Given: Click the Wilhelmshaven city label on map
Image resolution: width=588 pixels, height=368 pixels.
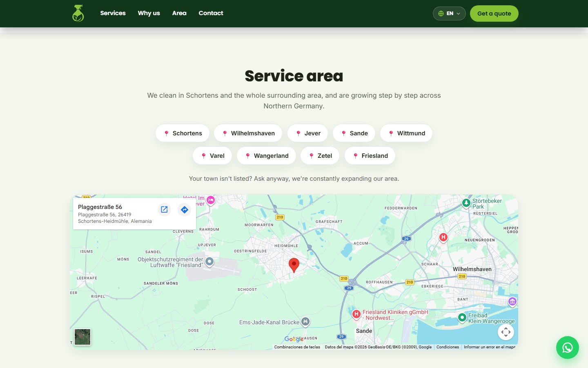Looking at the screenshot, I should [472, 269].
